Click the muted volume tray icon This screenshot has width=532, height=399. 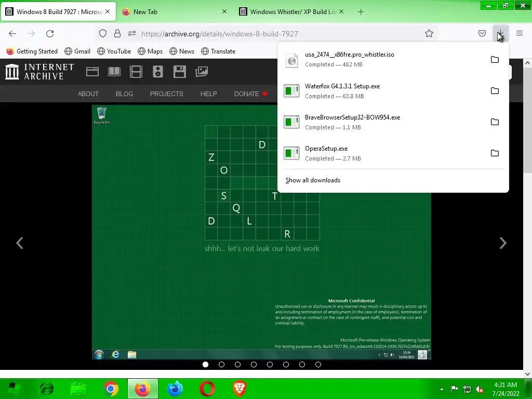480,389
